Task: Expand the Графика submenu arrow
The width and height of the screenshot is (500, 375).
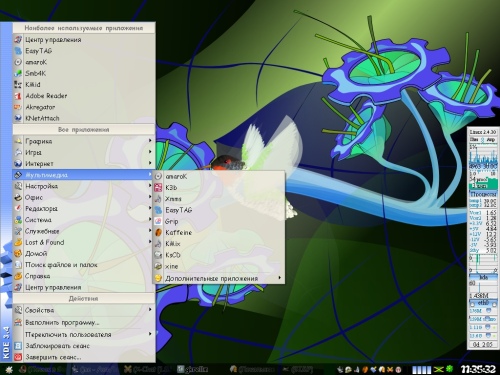Action: (x=150, y=141)
